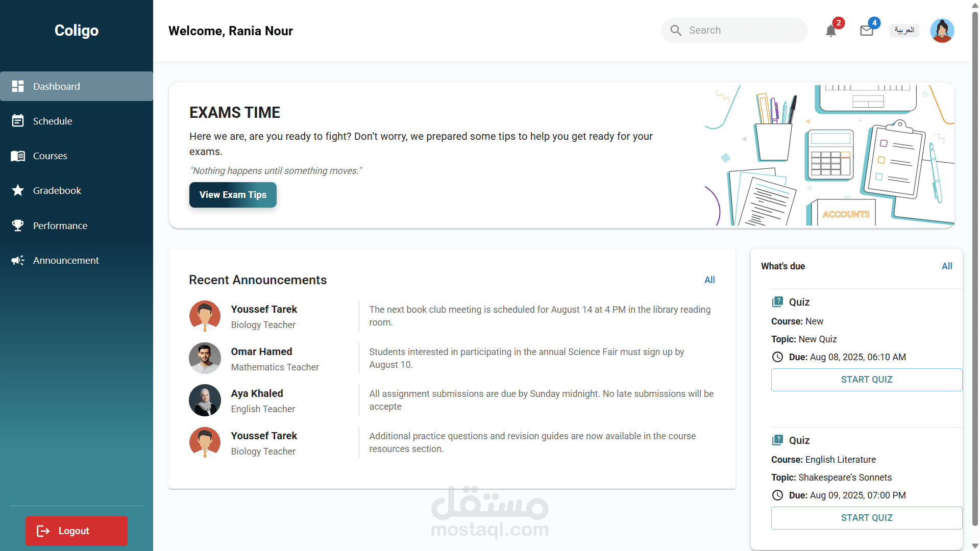This screenshot has height=551, width=980.
Task: Open the notifications bell icon
Action: click(830, 31)
